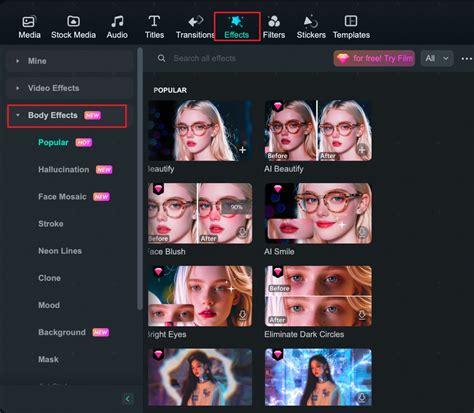Select the Bright Eyes effect thumbnail
The height and width of the screenshot is (413, 474).
(200, 296)
